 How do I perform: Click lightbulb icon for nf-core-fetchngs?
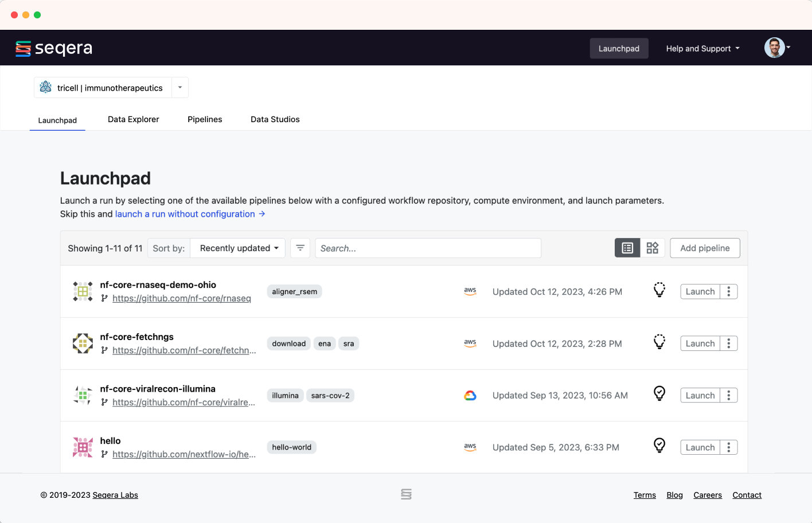click(x=659, y=342)
